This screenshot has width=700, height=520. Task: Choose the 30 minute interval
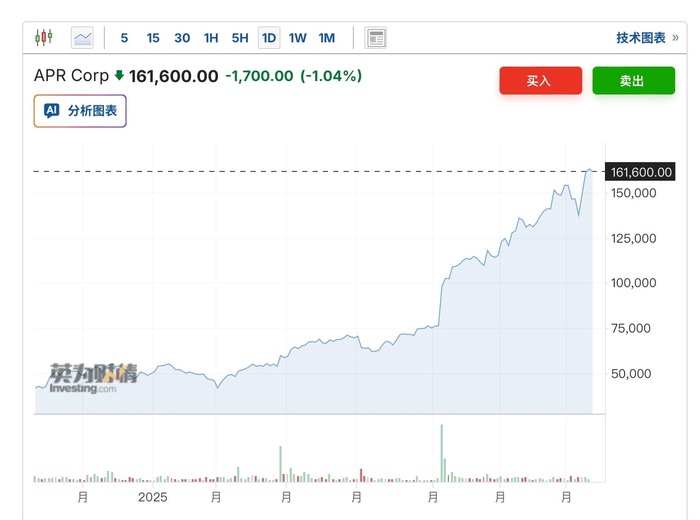[182, 38]
